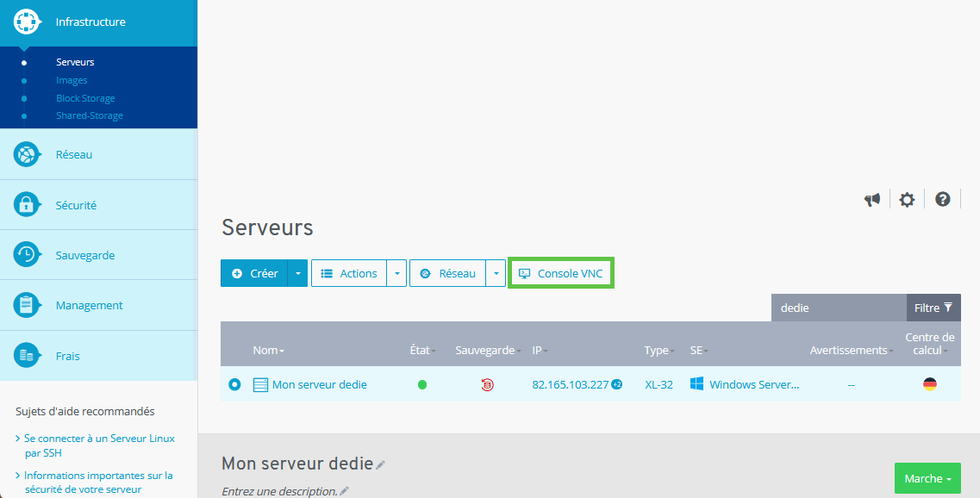980x498 pixels.
Task: Expand the Créer dropdown arrow
Action: [x=297, y=273]
